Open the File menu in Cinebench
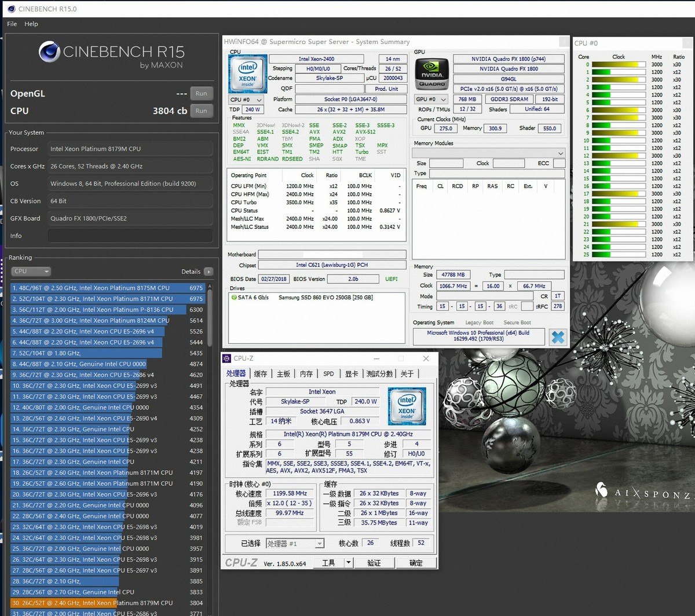The image size is (695, 616). point(12,24)
